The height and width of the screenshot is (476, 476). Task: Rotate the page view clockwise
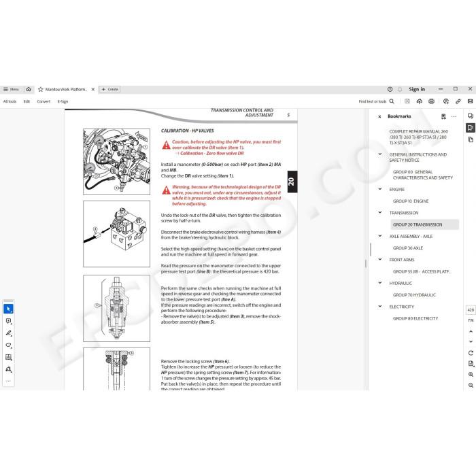point(471,353)
